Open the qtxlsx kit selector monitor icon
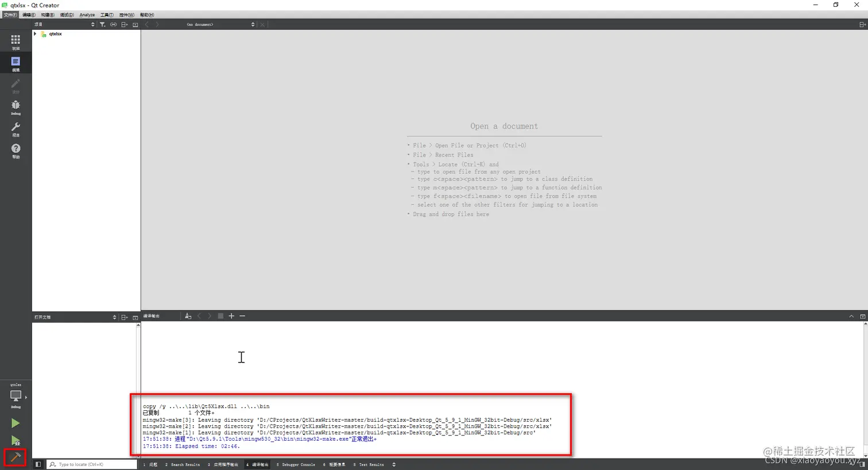The width and height of the screenshot is (868, 470). coord(15,396)
